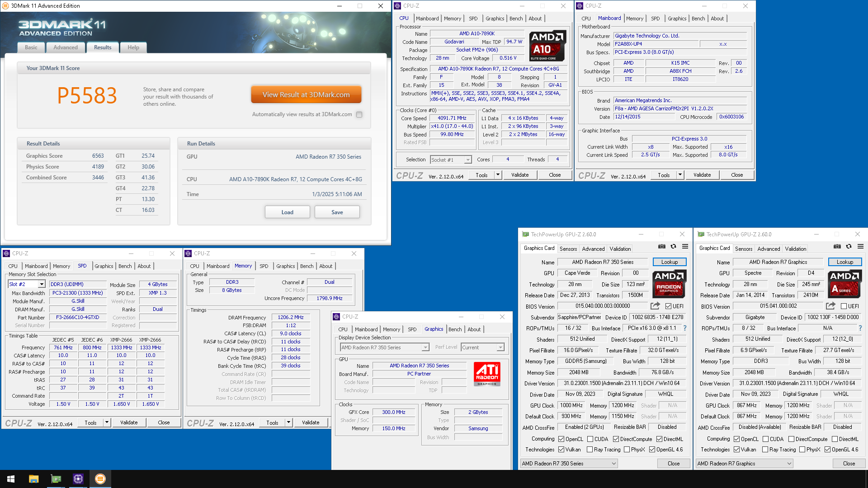Switch to Basic tab in 3DMark 11
This screenshot has width=868, height=488.
point(31,47)
